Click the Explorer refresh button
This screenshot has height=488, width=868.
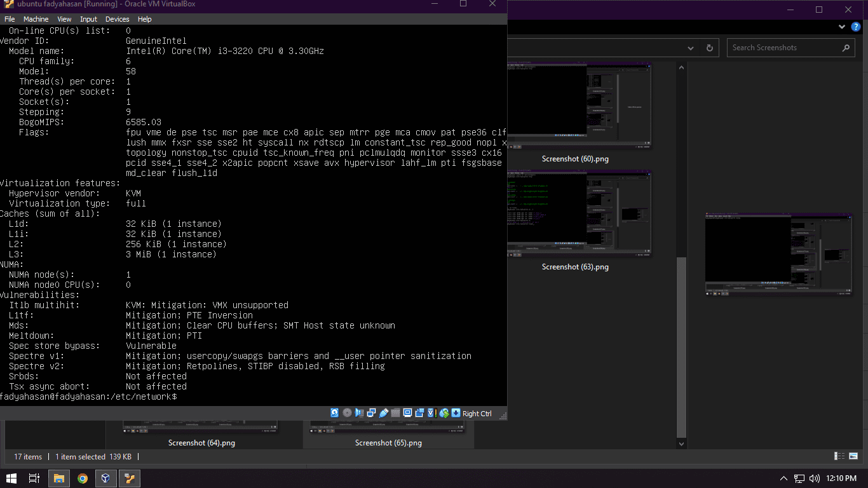click(x=710, y=48)
